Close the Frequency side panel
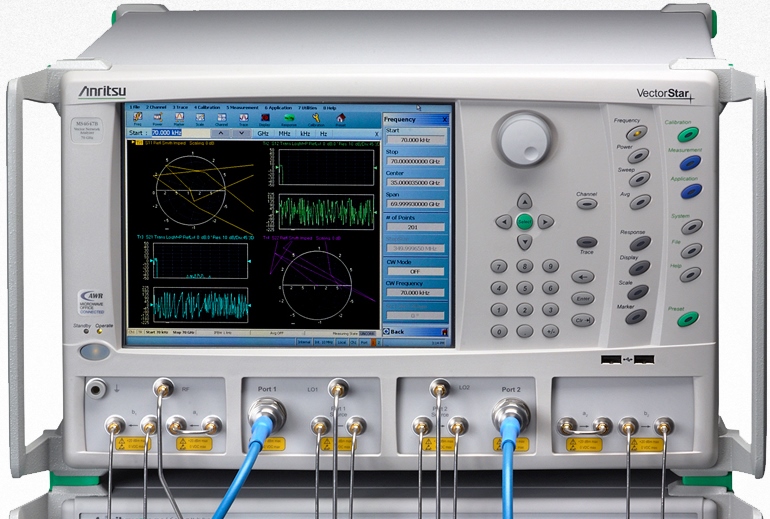The height and width of the screenshot is (519, 770). pyautogui.click(x=446, y=119)
